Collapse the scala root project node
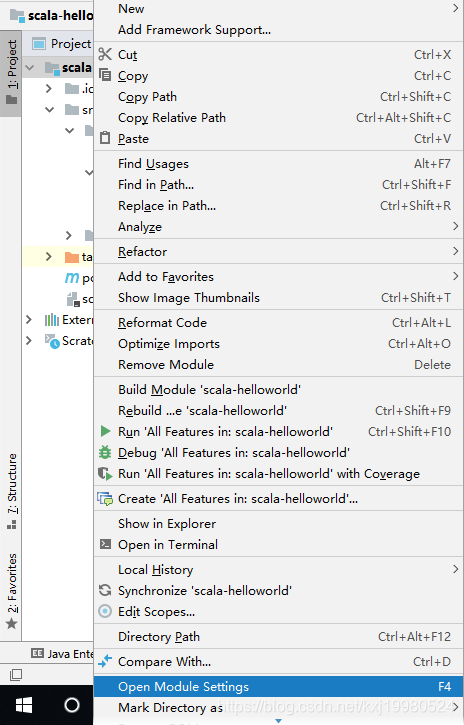The height and width of the screenshot is (725, 464). pos(30,68)
